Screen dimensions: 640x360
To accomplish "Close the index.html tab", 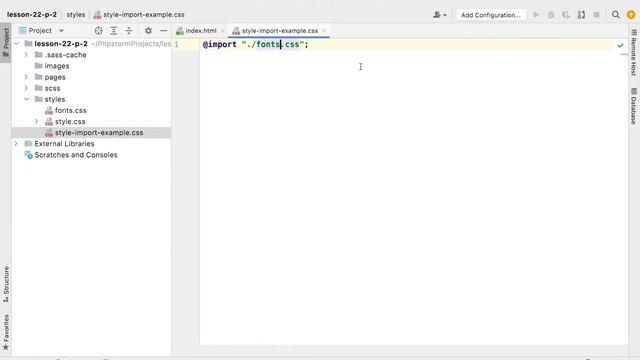I will [x=223, y=31].
